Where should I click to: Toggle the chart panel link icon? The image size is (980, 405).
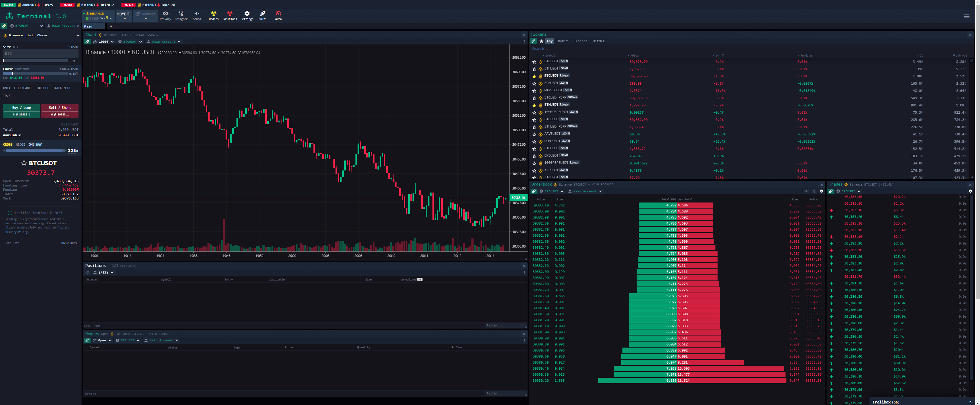88,41
